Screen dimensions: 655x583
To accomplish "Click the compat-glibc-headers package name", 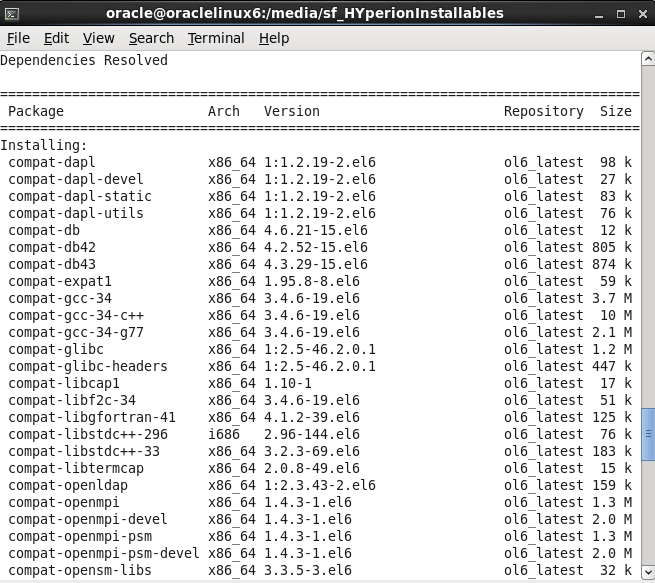I will [x=88, y=367].
